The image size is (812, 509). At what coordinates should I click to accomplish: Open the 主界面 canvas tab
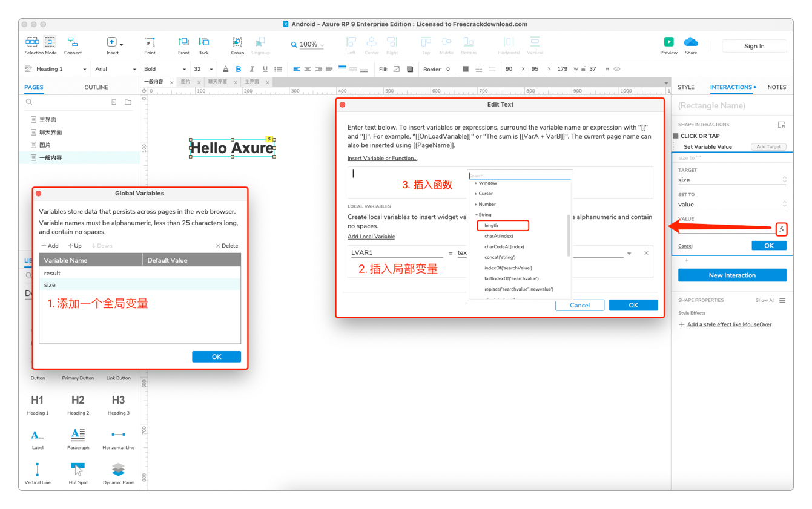[252, 82]
